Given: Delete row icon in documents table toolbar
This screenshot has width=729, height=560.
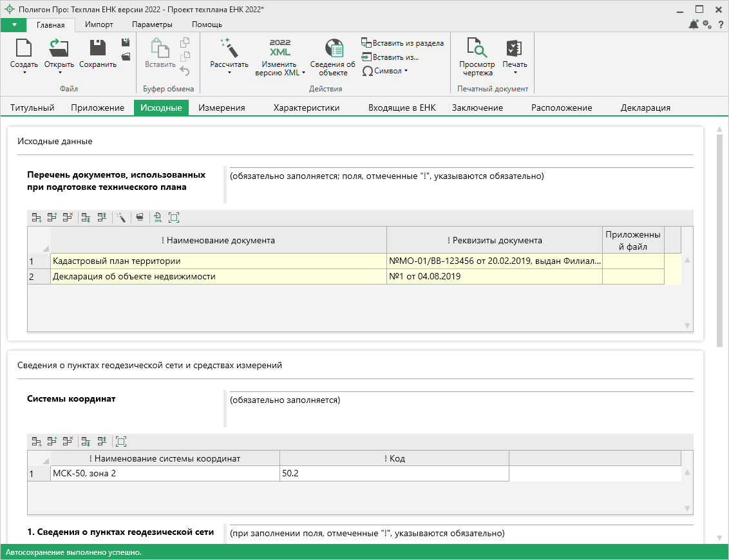Looking at the screenshot, I should [x=68, y=218].
